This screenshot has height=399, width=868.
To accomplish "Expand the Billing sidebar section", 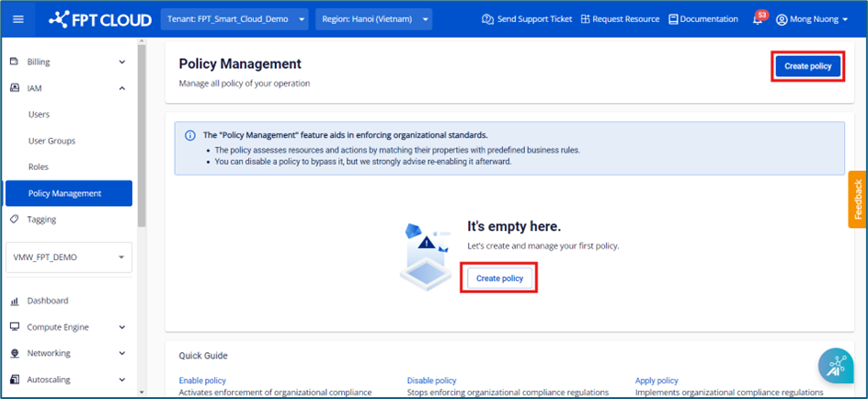I will (122, 63).
